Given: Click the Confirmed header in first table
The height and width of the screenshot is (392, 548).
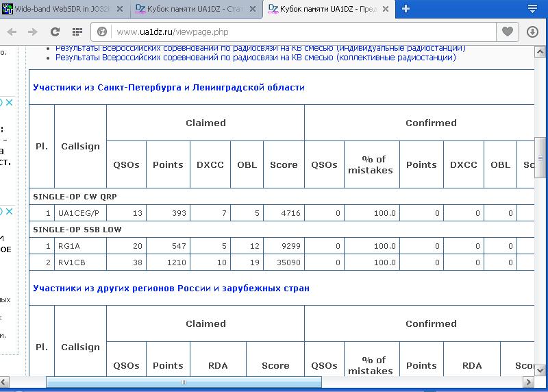Looking at the screenshot, I should tap(431, 123).
